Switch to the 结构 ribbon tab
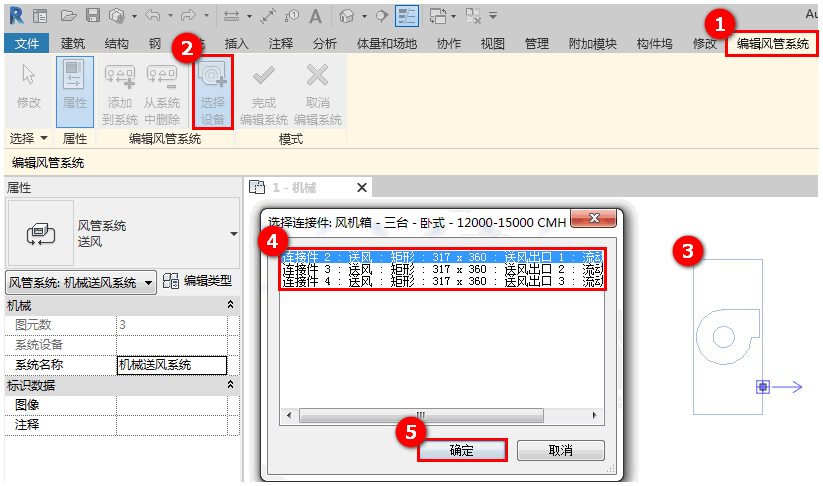 point(116,44)
